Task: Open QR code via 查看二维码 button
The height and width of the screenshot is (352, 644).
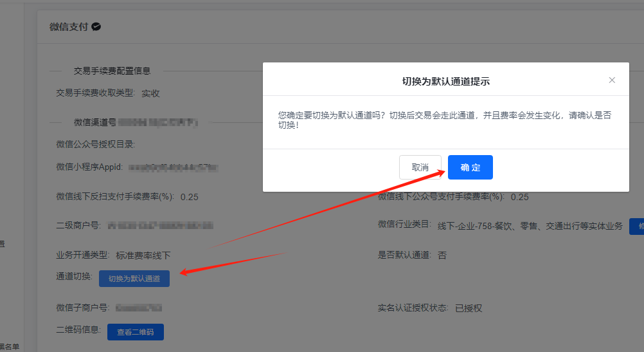Action: click(135, 332)
